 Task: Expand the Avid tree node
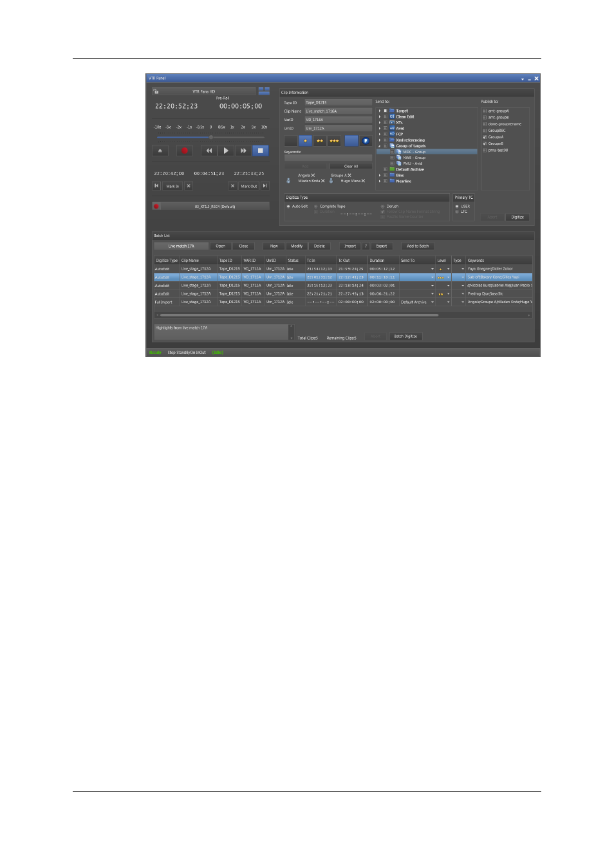pos(380,128)
